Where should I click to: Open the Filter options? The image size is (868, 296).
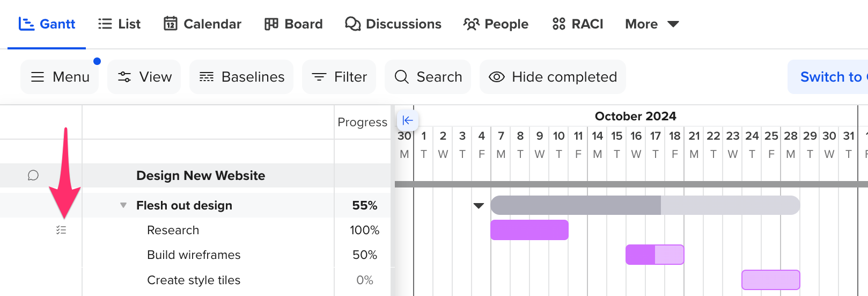(339, 77)
